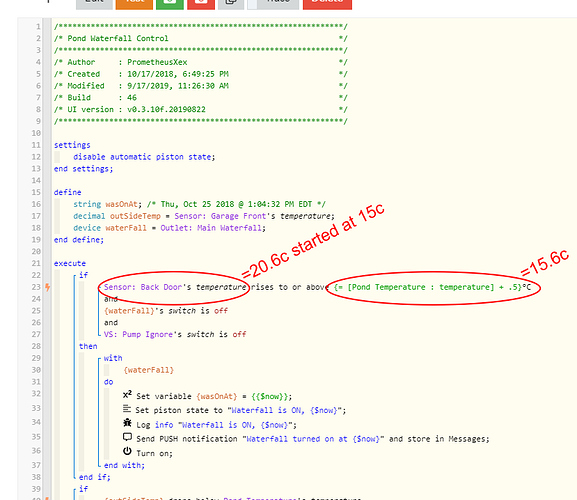Click the green toolbar button
This screenshot has height=500, width=577.
[170, 3]
